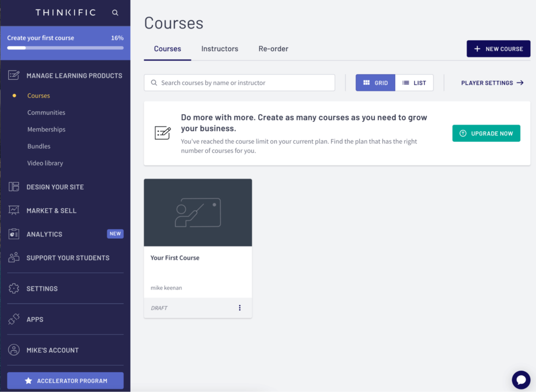Open the chat bubble widget
Viewport: 536px width, 392px height.
coord(521,380)
